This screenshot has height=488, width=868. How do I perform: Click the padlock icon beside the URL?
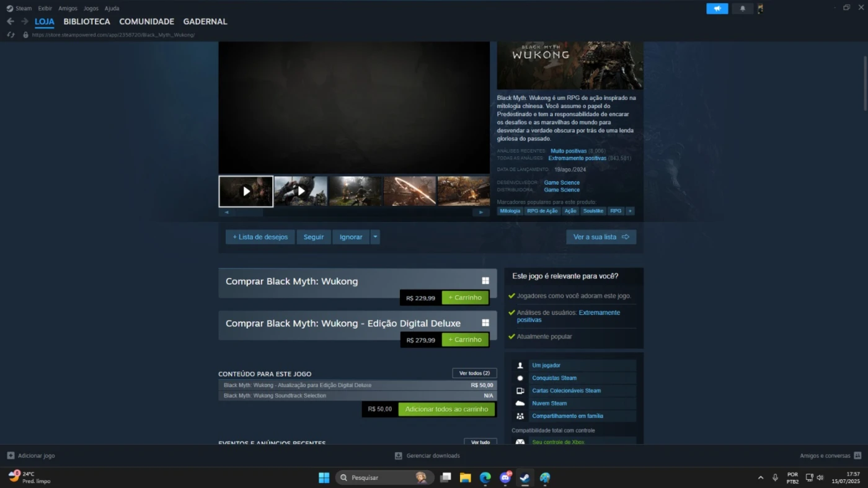[25, 35]
